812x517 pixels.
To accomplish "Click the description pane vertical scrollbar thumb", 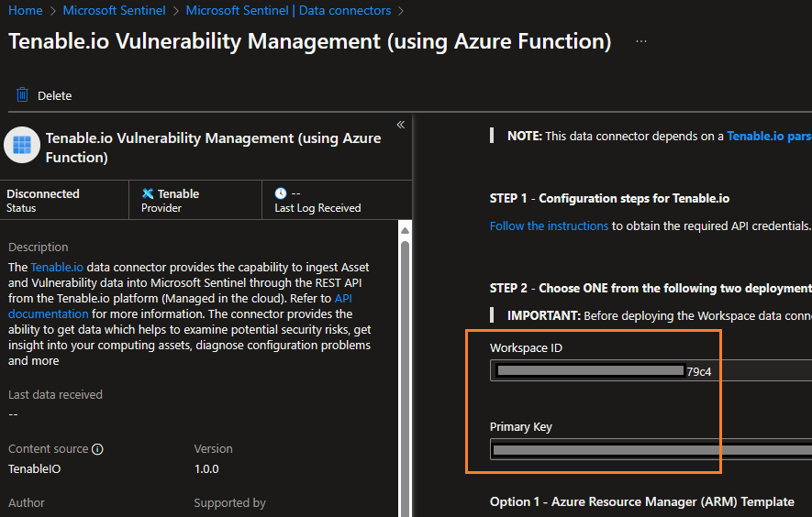I will (405, 378).
